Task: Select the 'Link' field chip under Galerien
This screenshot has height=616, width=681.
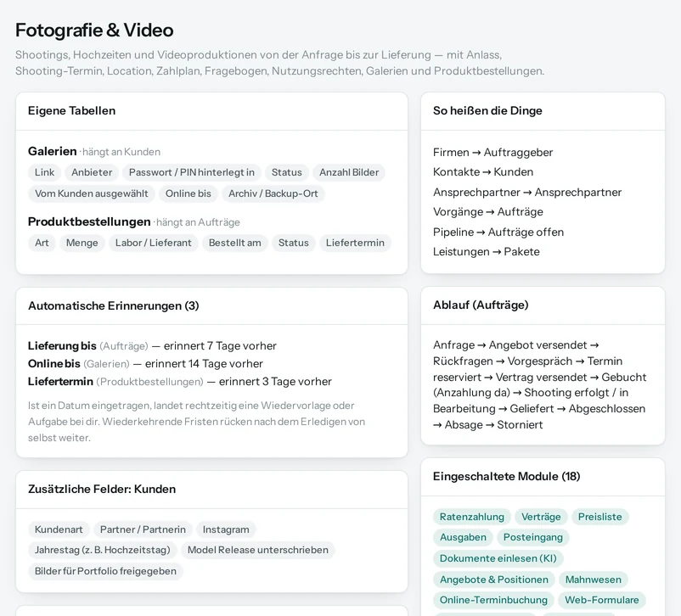Action: pos(44,172)
